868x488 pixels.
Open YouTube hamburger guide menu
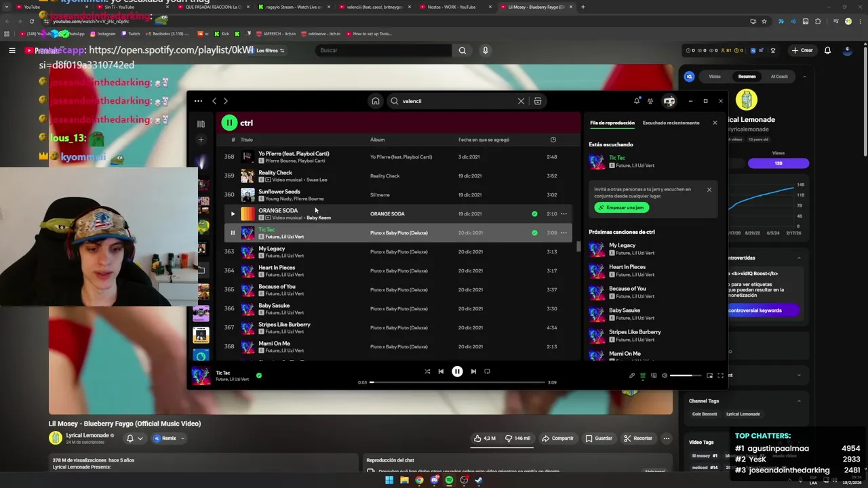pos(12,50)
